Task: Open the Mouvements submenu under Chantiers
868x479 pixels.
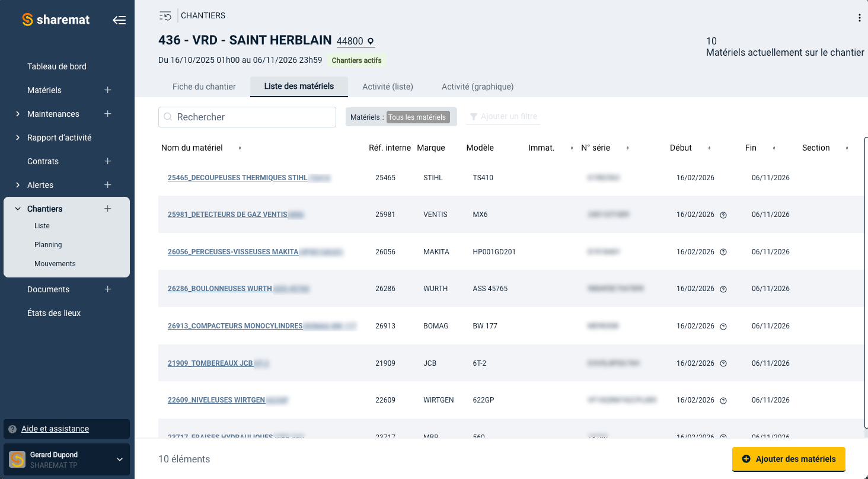Action: pyautogui.click(x=55, y=264)
